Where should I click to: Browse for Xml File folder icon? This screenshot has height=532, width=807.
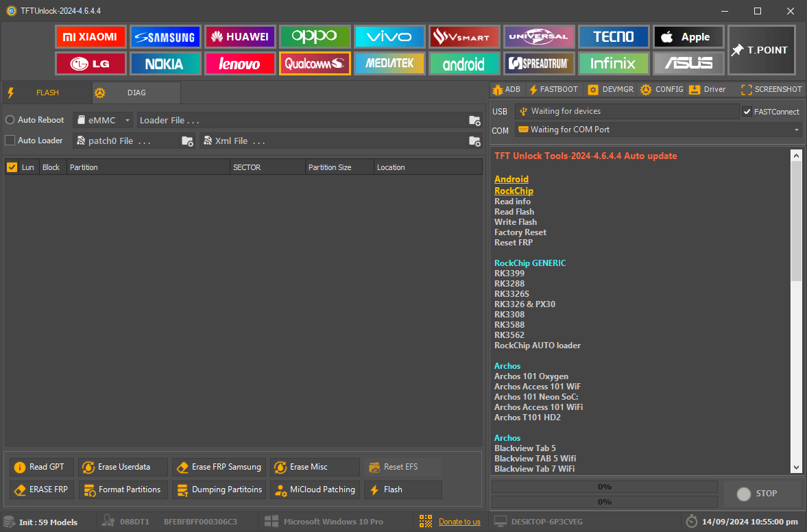point(474,141)
